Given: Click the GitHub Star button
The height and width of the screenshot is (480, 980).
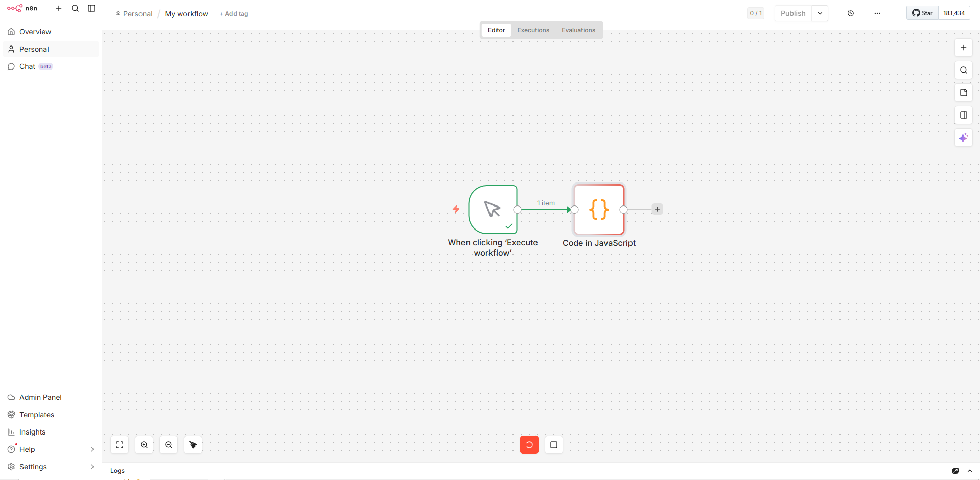Looking at the screenshot, I should pos(923,13).
